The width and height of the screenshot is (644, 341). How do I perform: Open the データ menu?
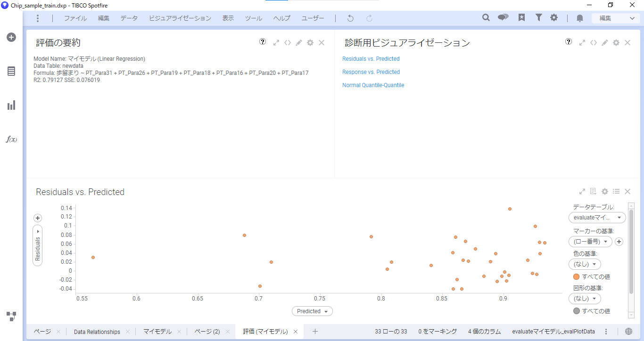coord(129,18)
